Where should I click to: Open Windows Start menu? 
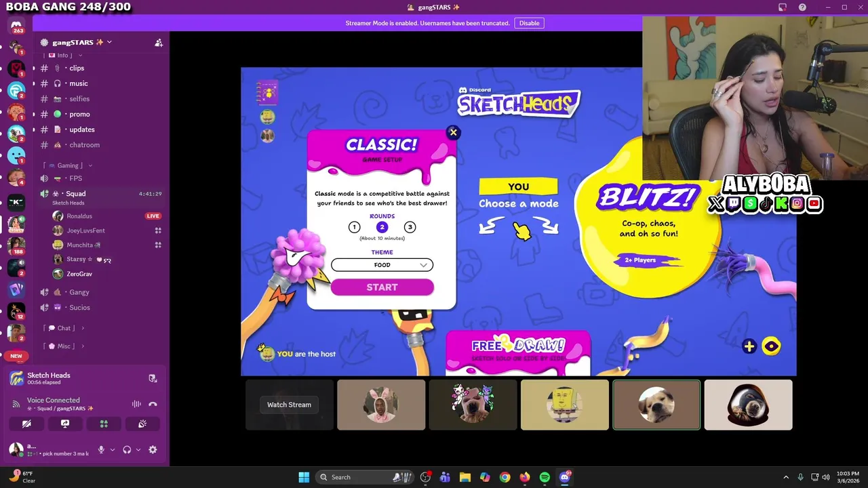(304, 477)
